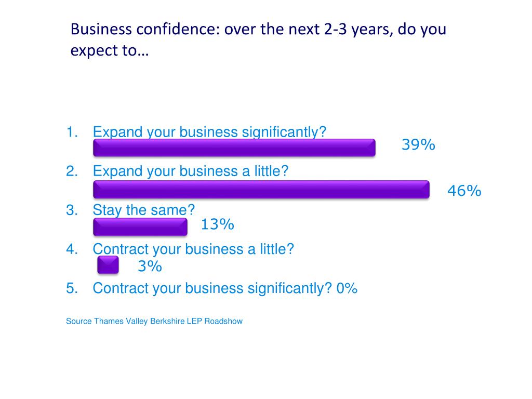Select 'Contract your business significantly?' option

coord(212,288)
